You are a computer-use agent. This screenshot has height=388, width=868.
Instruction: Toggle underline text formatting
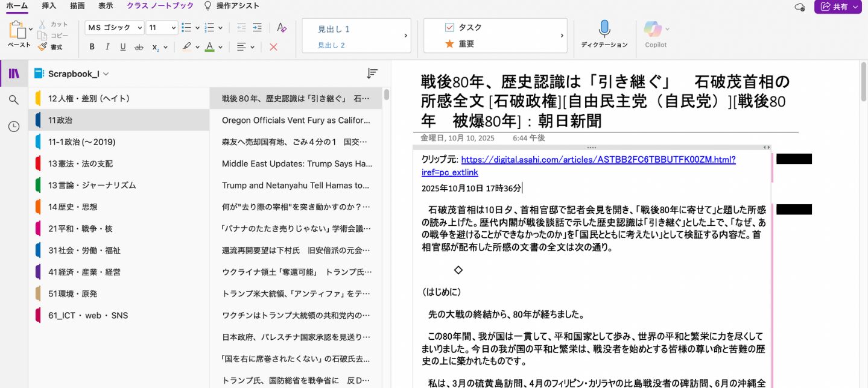pos(123,47)
